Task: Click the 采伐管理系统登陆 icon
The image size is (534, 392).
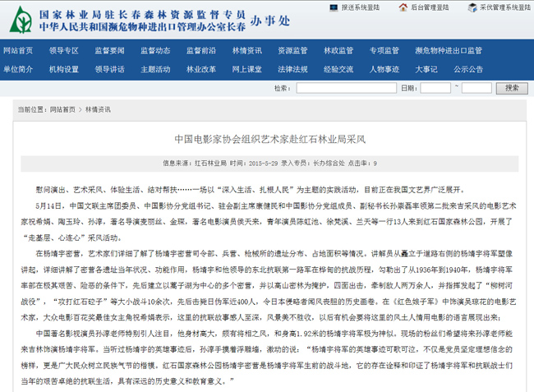Action: [x=472, y=7]
